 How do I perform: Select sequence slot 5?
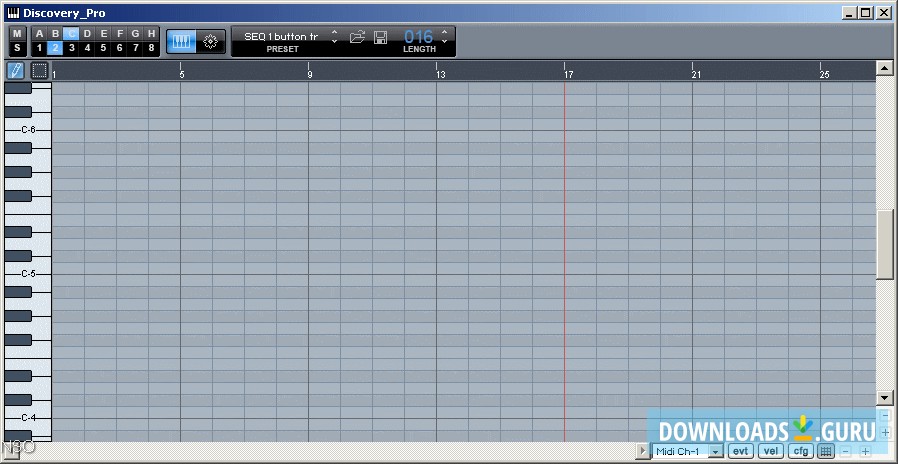click(103, 48)
